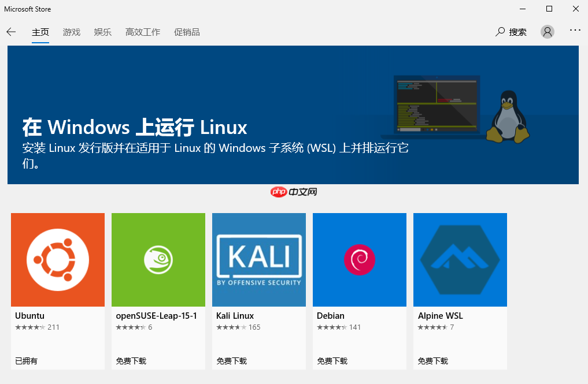Click 免费下载 under Debian
Image resolution: width=588 pixels, height=384 pixels.
pyautogui.click(x=331, y=360)
